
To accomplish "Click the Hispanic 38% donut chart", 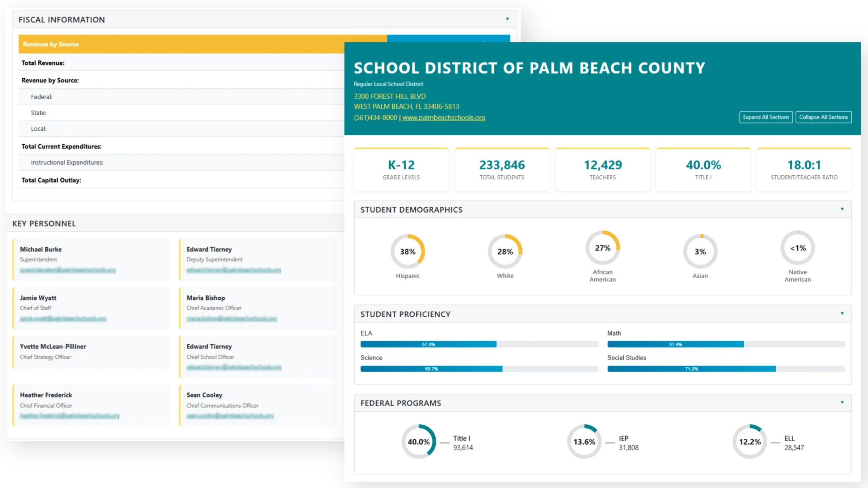I will pyautogui.click(x=408, y=251).
